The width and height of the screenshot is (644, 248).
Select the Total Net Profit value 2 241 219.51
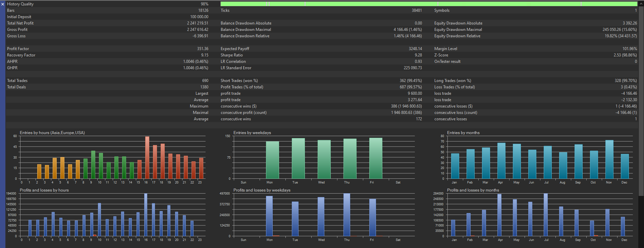[x=198, y=23]
